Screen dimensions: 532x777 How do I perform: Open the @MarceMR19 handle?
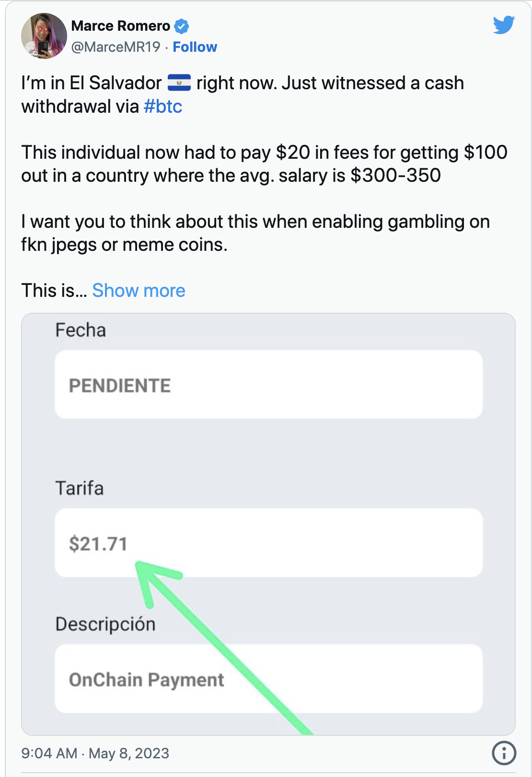116,47
